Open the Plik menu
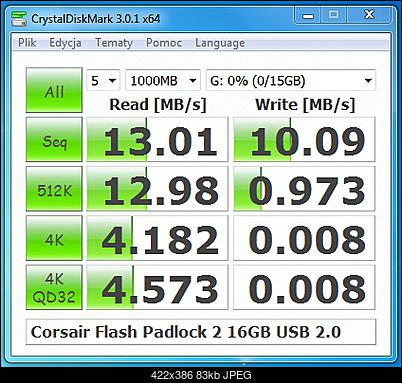 point(27,43)
